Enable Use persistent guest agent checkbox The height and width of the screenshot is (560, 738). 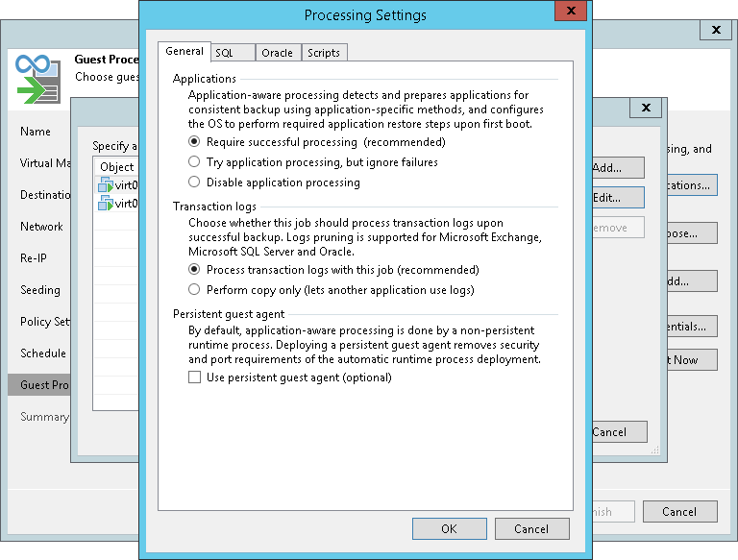(x=194, y=377)
